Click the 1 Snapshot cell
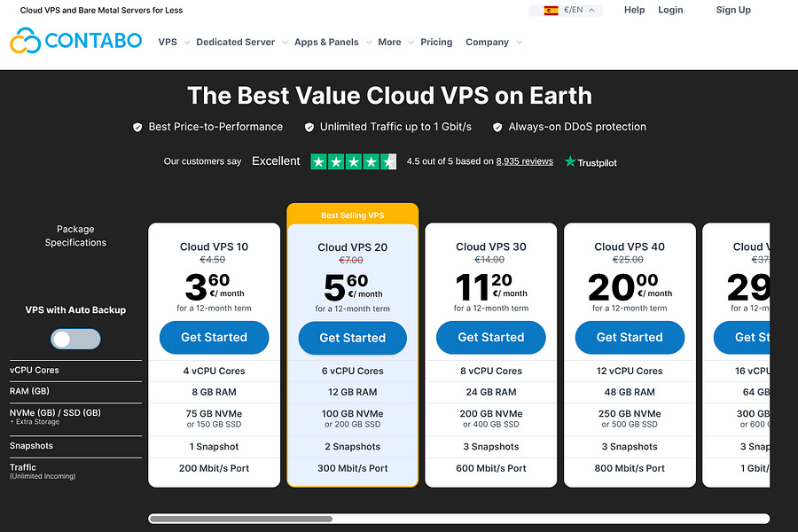This screenshot has height=532, width=798. point(215,447)
